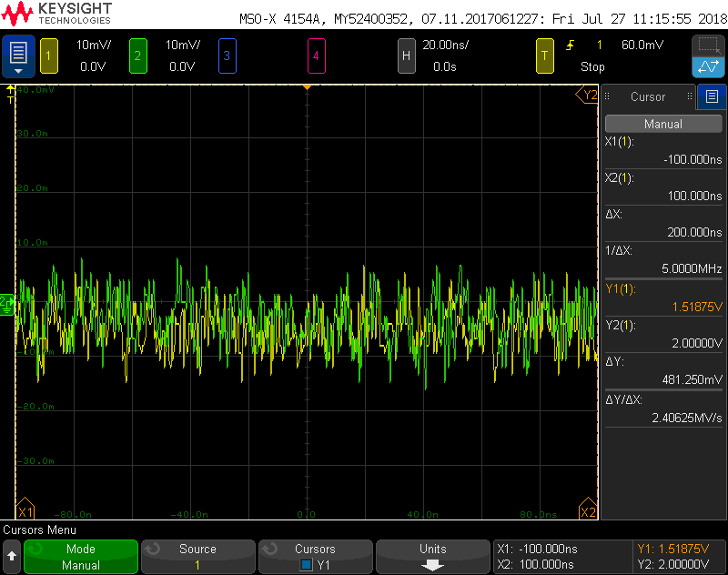Toggle the Y1 checkbox in Cursors softkey
The height and width of the screenshot is (575, 728).
tap(306, 565)
